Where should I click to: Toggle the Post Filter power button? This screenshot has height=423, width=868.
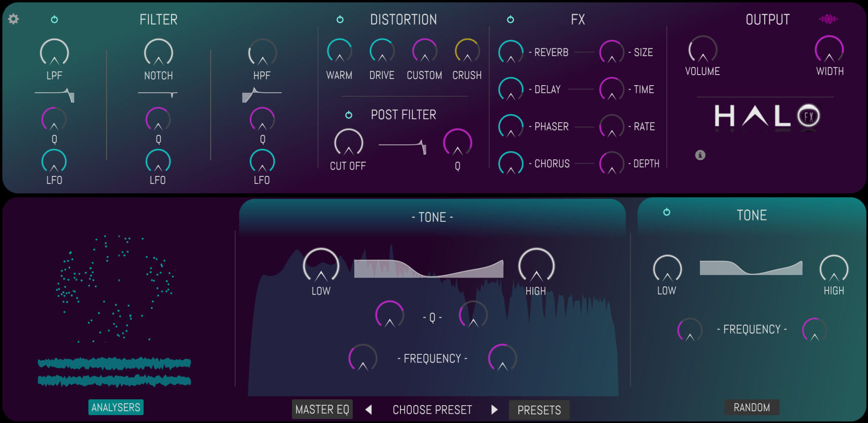point(348,115)
